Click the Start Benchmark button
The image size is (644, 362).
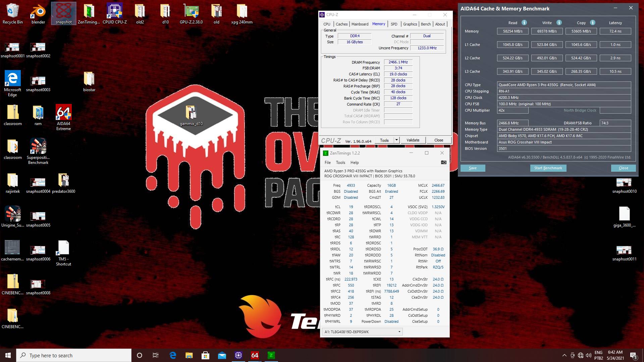pos(548,168)
